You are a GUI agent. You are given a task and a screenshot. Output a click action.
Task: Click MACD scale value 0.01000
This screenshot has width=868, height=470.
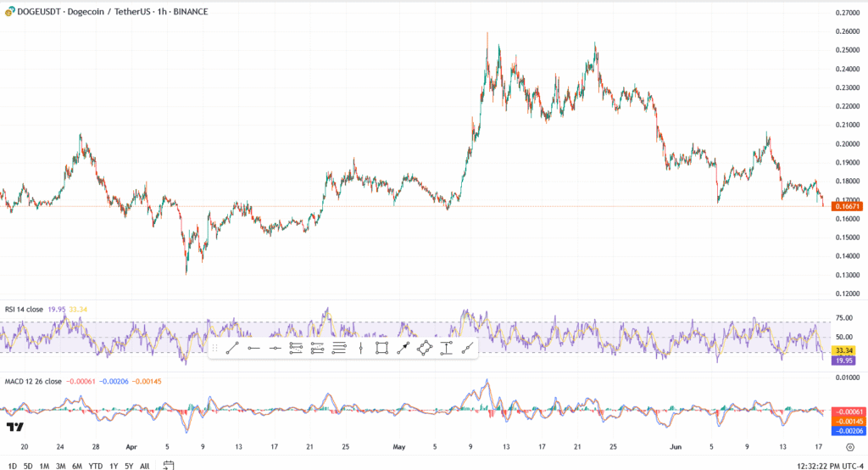(x=848, y=378)
